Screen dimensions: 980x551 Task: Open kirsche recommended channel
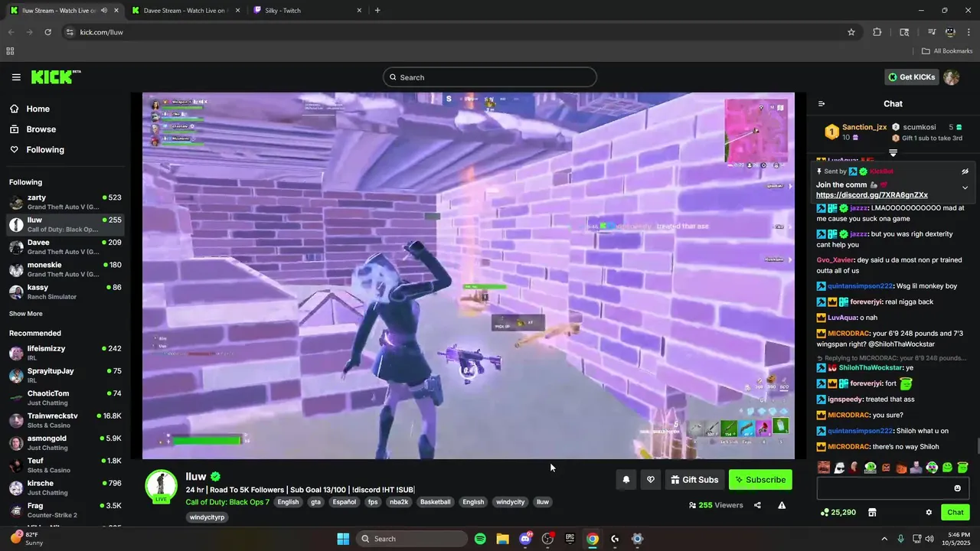(x=65, y=487)
